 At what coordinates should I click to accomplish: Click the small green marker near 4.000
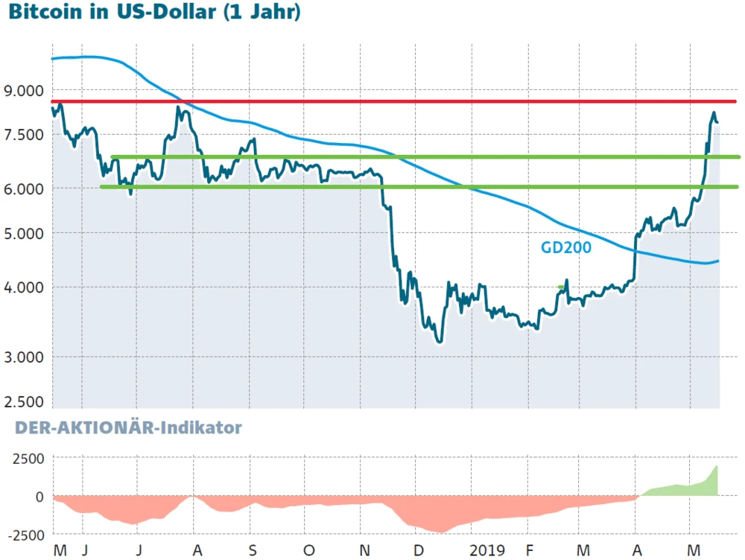click(x=561, y=287)
